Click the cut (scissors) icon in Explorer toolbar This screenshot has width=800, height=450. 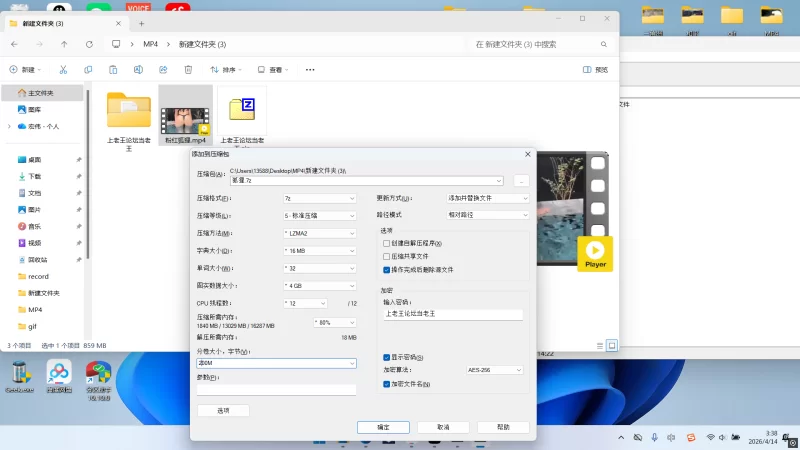(x=62, y=70)
